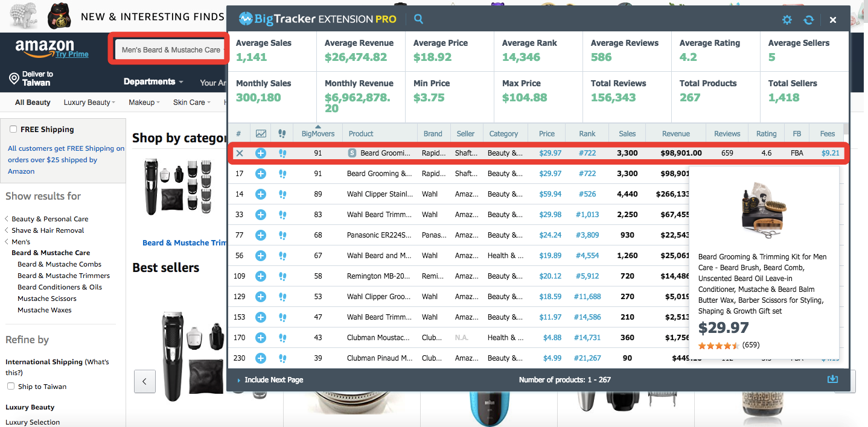Open Beard & Mustache Trimmers category
This screenshot has width=868, height=427.
tap(63, 276)
